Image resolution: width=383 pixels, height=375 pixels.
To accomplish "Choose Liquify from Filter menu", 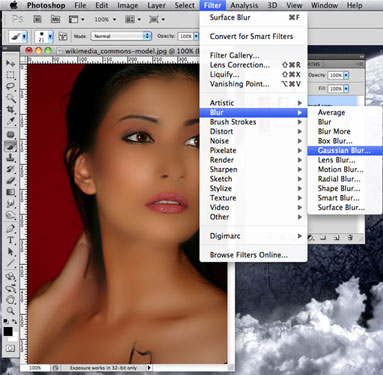I will tap(253, 74).
